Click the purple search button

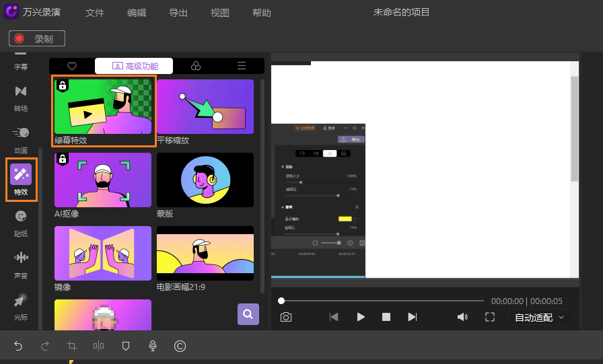248,314
